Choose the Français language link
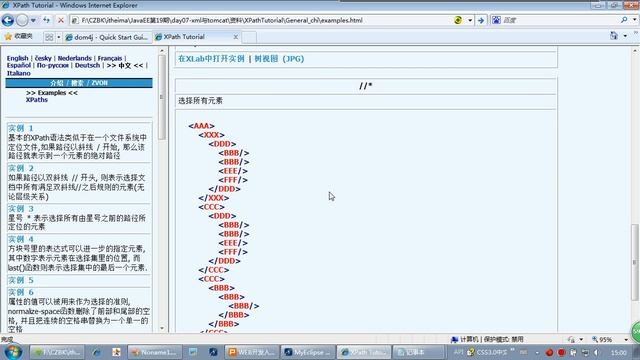This screenshot has height=360, width=640. point(110,58)
